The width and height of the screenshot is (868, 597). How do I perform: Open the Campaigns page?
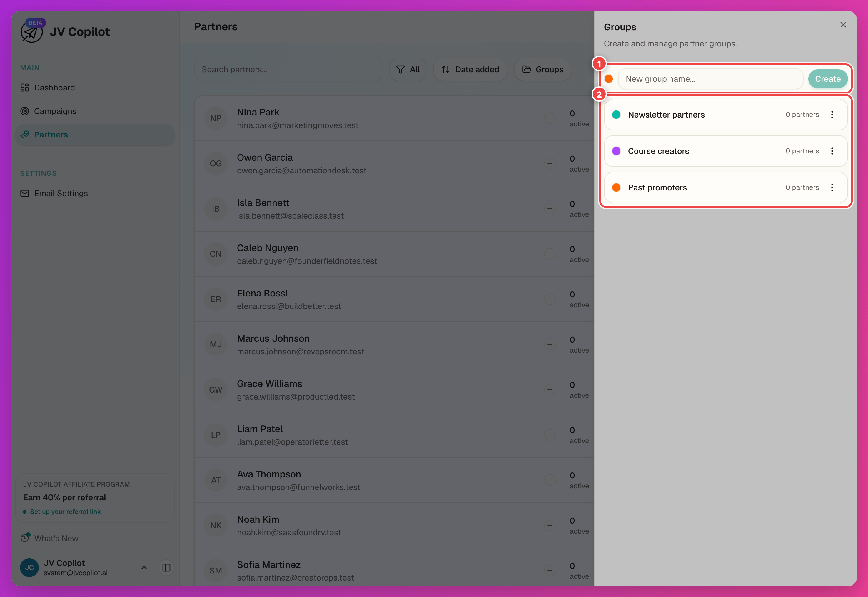click(x=94, y=111)
